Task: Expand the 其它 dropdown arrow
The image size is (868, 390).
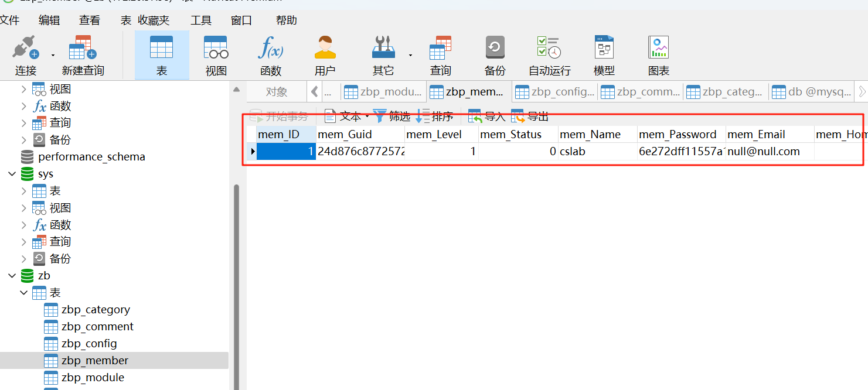Action: pos(410,55)
